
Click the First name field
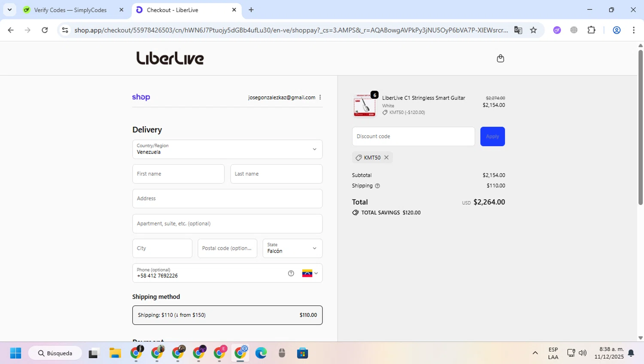(x=178, y=174)
